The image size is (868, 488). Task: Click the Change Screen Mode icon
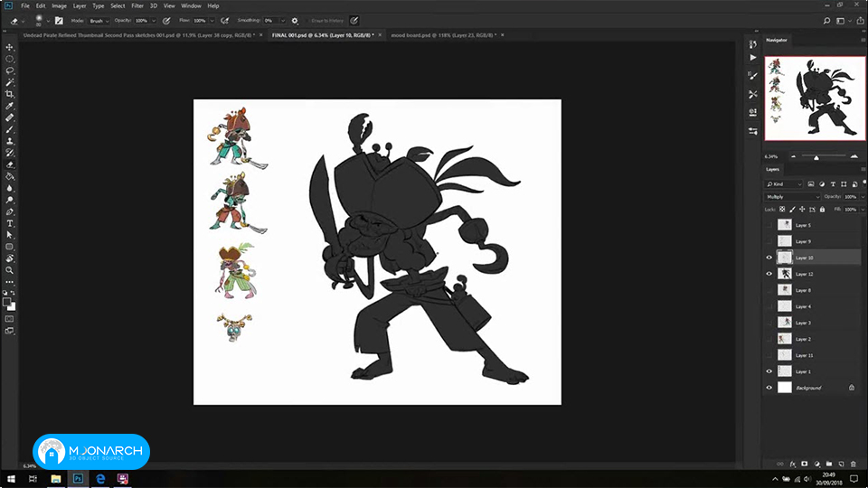pos(9,331)
